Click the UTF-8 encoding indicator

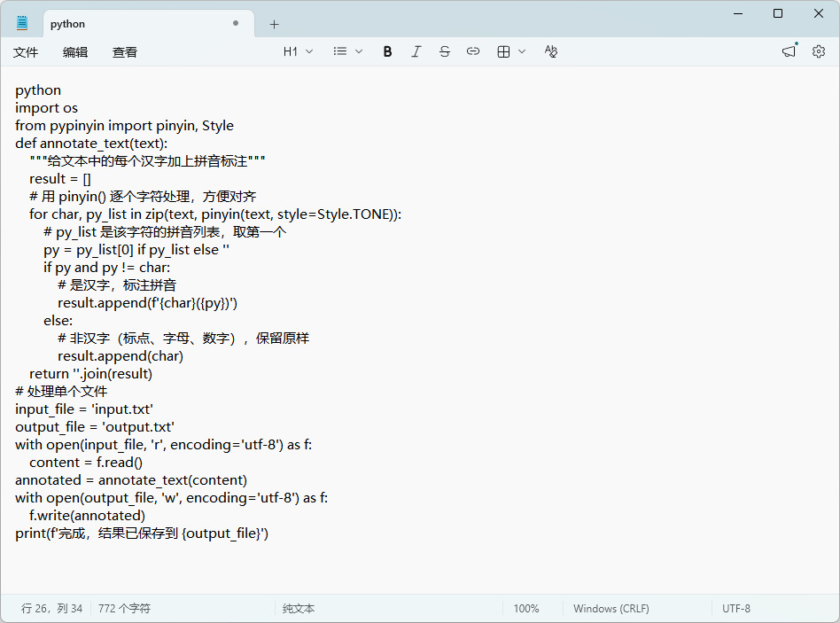736,609
